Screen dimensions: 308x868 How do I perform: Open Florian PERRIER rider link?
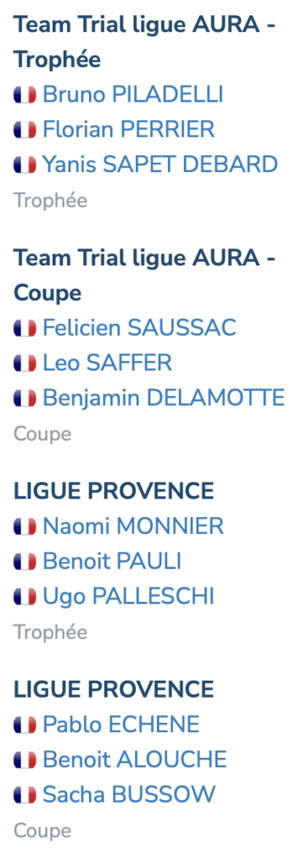click(128, 130)
